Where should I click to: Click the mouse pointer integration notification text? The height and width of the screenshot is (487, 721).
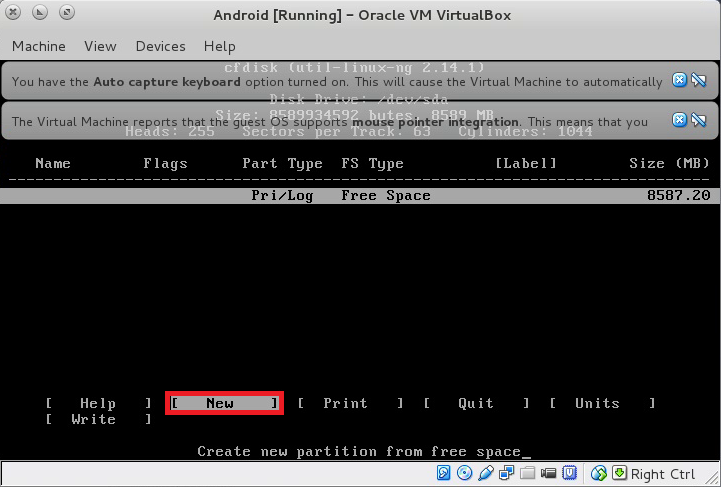329,122
